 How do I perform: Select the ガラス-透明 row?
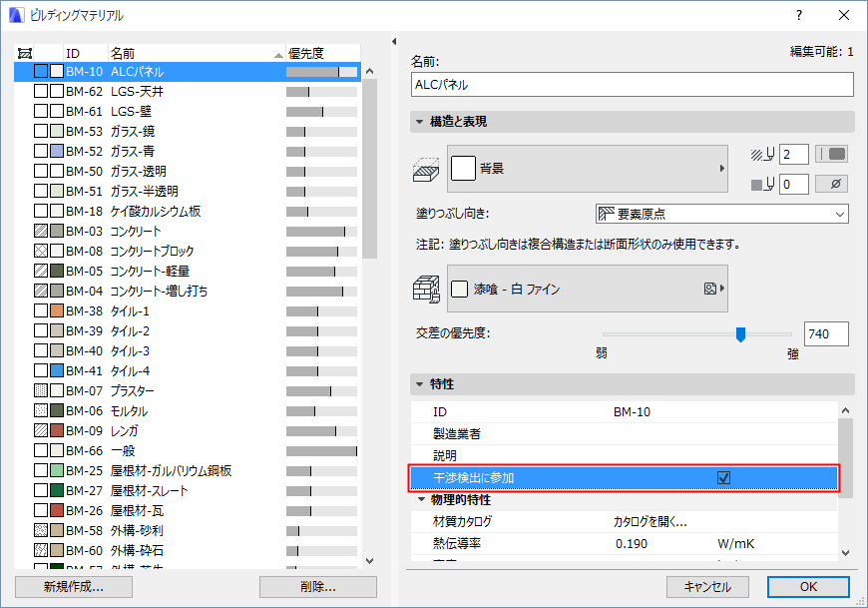(188, 171)
